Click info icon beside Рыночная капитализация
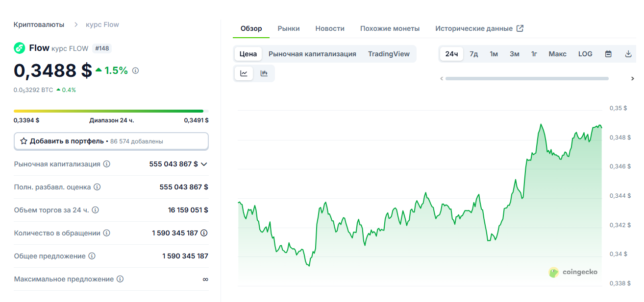 point(107,164)
